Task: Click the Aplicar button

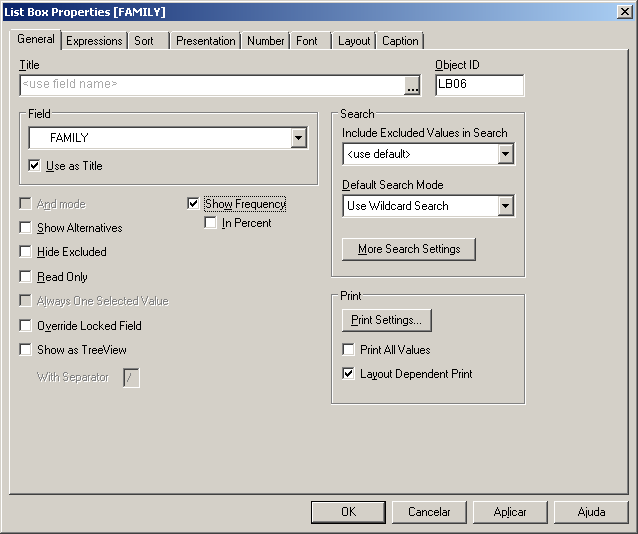Action: click(510, 512)
